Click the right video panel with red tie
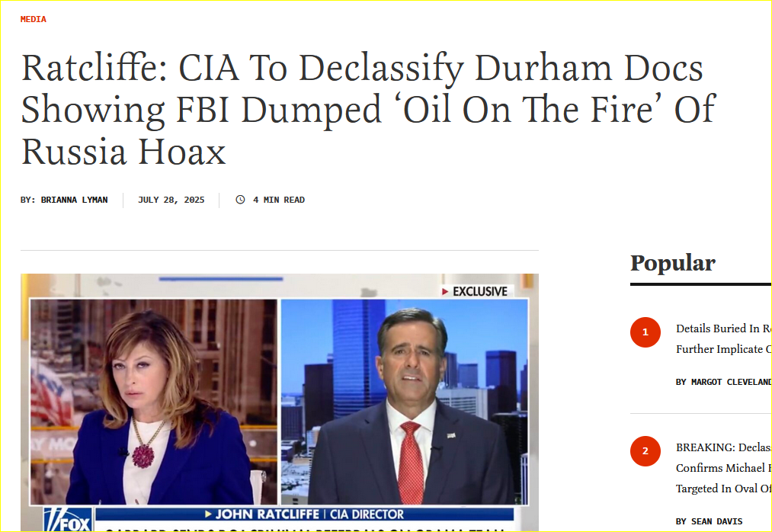The image size is (772, 532). coord(404,402)
